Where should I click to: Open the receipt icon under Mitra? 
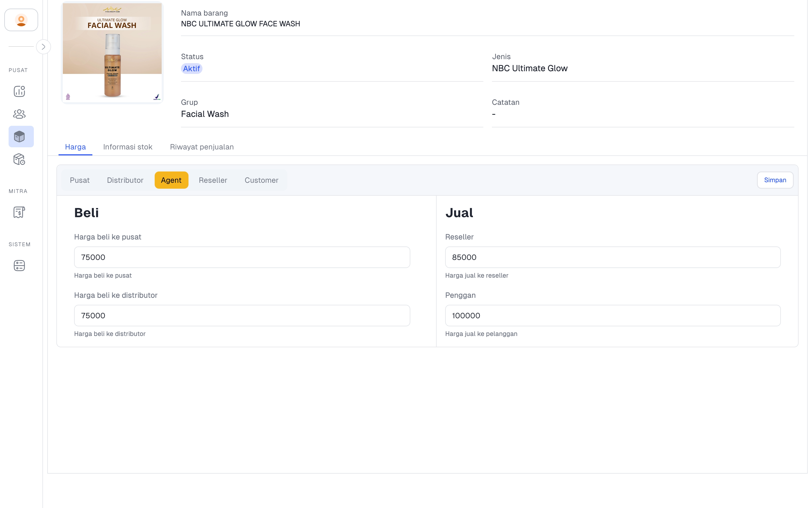19,212
